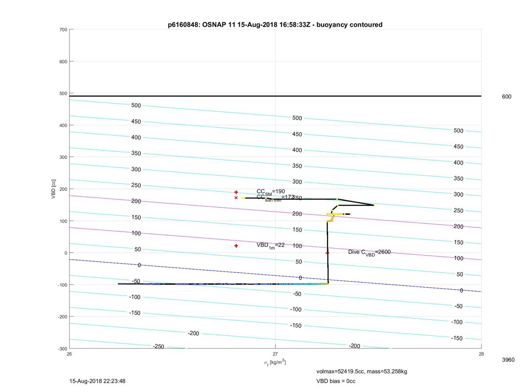Click the 'VBD 1m=22' annotation
Screen dimensions: 532x392
pyautogui.click(x=270, y=245)
